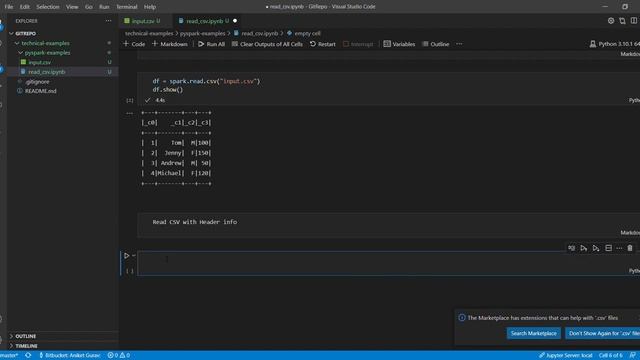
Task: Click the Search Marketplace button
Action: pyautogui.click(x=533, y=333)
